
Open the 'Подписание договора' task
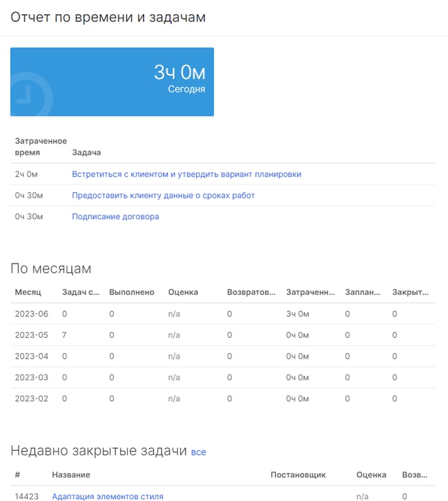(115, 217)
